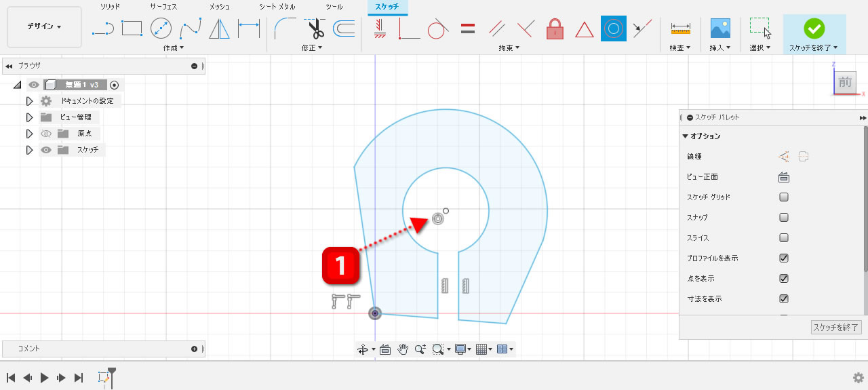This screenshot has width=868, height=390.
Task: Select the 2-point Rectangle sketch tool
Action: click(132, 28)
